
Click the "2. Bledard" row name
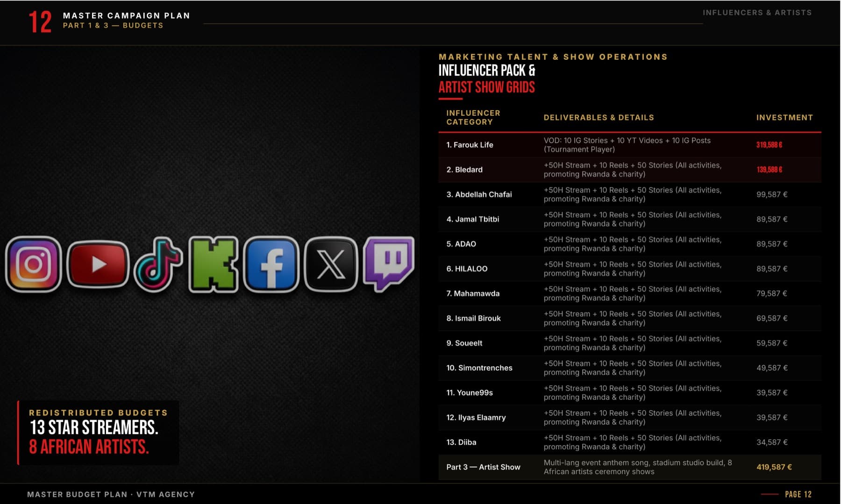tap(464, 170)
